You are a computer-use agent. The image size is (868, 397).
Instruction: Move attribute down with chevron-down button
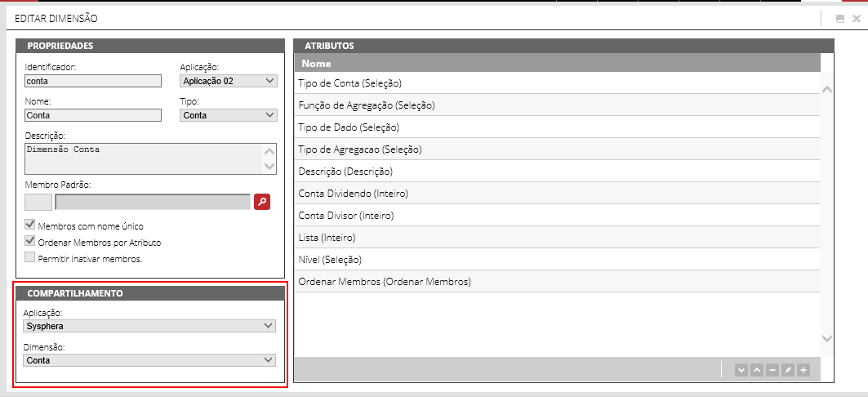pos(741,369)
